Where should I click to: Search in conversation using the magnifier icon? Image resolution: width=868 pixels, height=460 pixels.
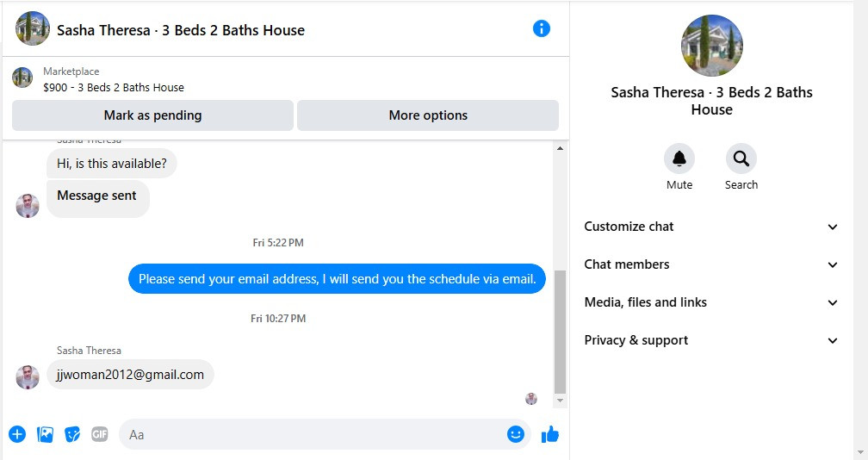pos(741,159)
